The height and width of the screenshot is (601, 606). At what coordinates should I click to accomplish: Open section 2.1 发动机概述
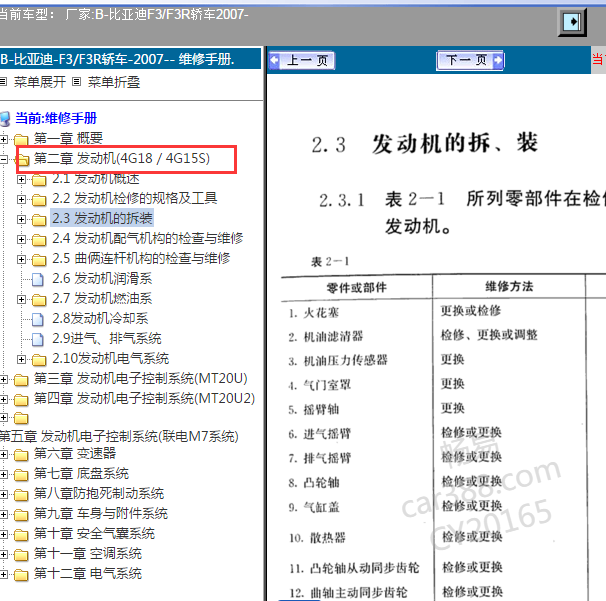(x=96, y=179)
